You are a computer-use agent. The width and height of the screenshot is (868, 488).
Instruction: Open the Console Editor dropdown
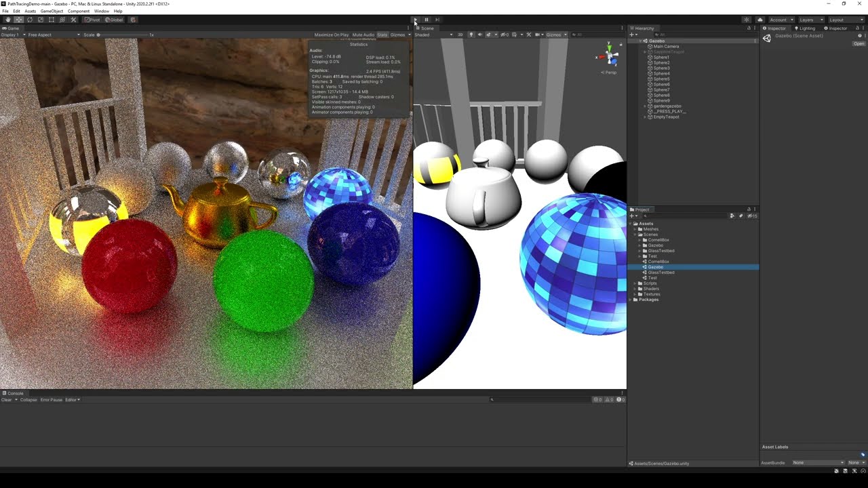73,400
